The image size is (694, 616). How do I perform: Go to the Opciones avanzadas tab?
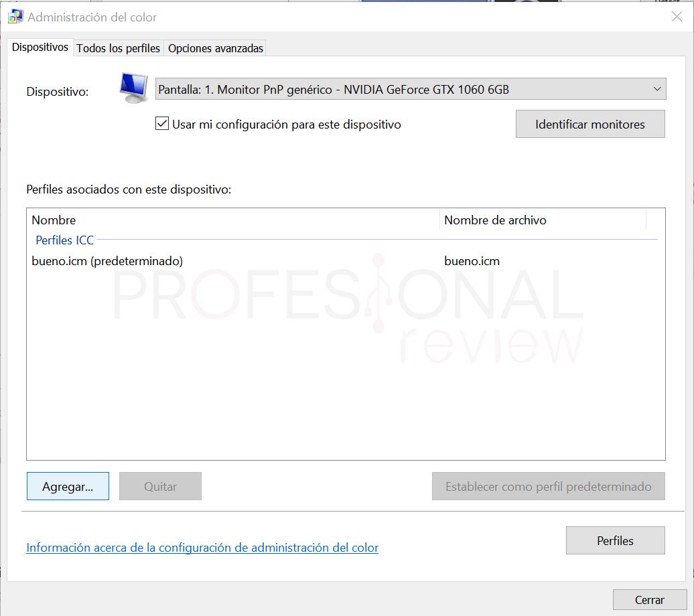215,48
